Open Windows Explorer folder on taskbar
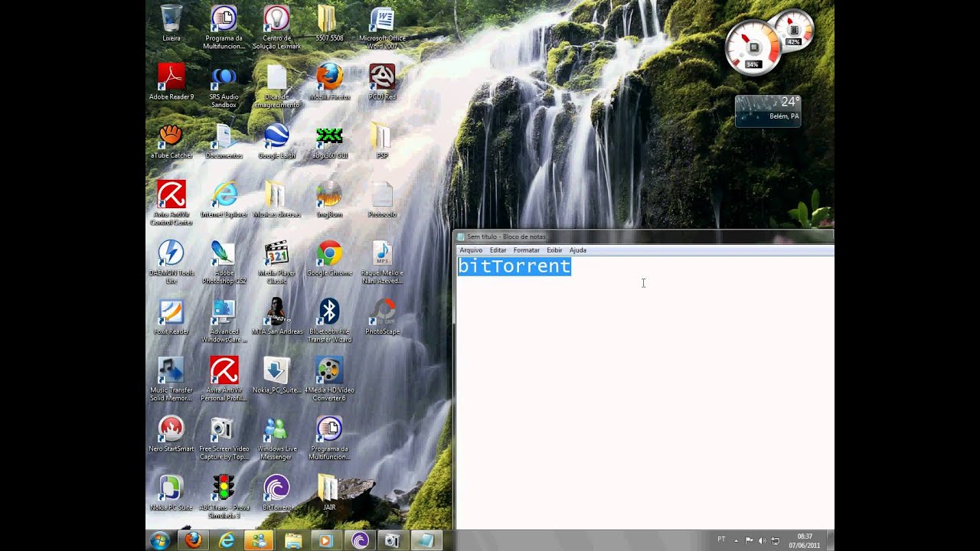Viewport: 980px width, 551px height. coord(293,540)
